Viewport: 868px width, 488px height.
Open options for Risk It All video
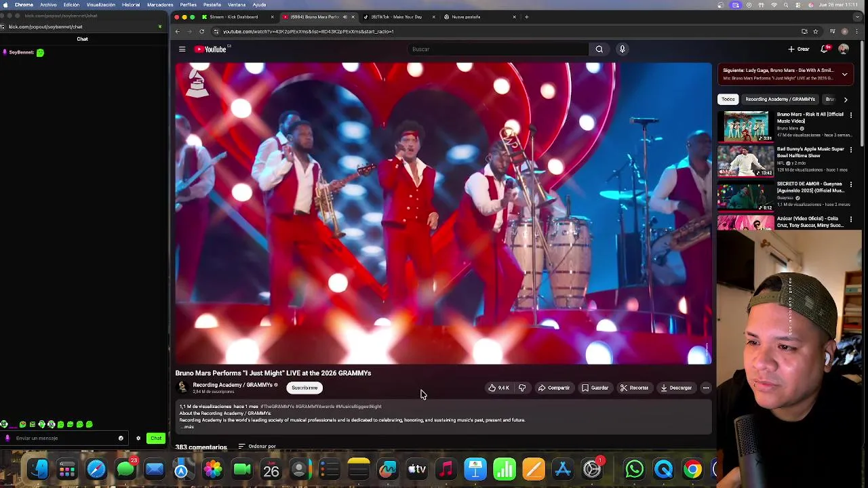coord(851,115)
